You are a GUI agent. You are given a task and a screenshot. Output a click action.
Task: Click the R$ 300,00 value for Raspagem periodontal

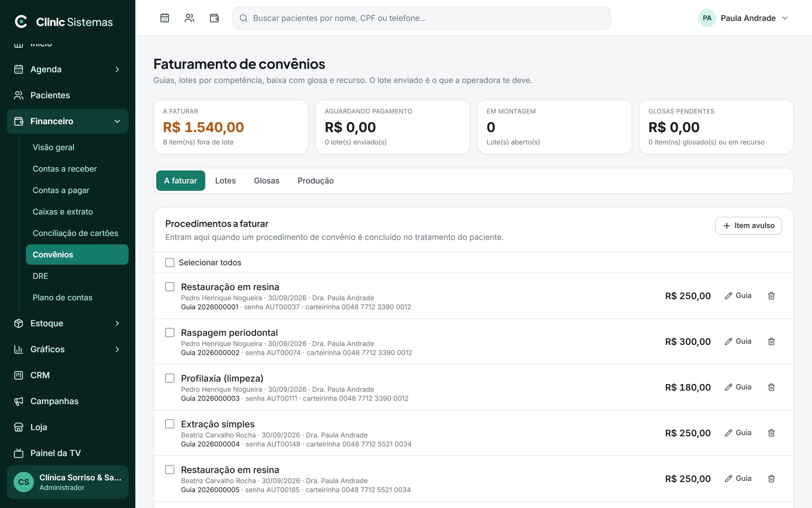point(688,342)
